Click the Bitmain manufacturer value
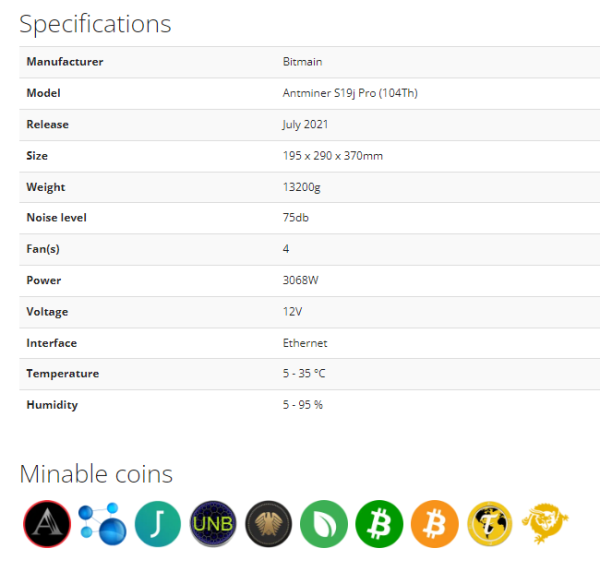 (302, 62)
